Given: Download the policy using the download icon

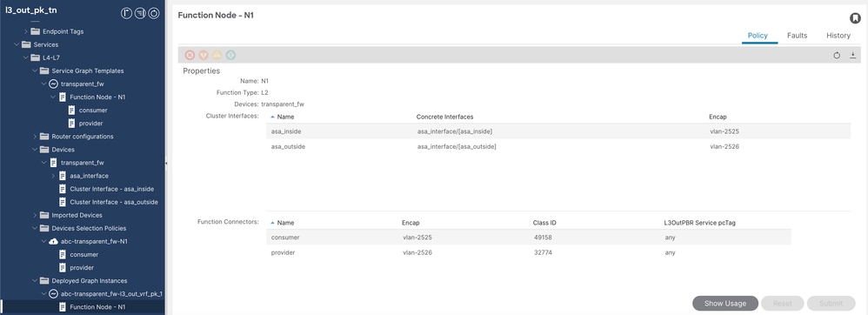Looking at the screenshot, I should (853, 56).
